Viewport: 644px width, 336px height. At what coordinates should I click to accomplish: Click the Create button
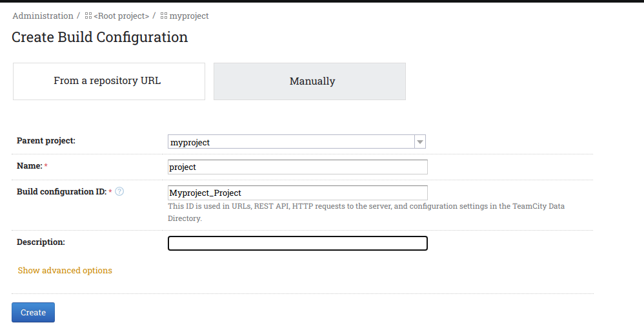click(34, 313)
